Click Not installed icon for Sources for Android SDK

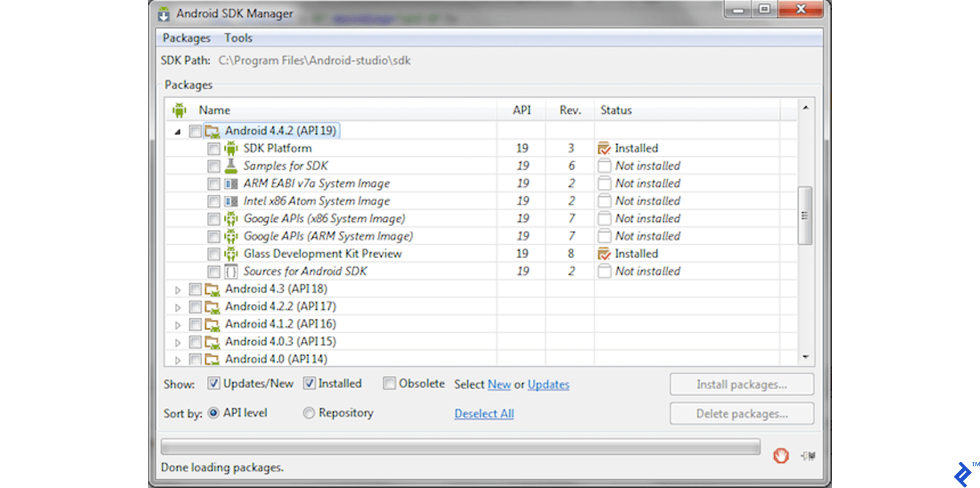coord(604,271)
